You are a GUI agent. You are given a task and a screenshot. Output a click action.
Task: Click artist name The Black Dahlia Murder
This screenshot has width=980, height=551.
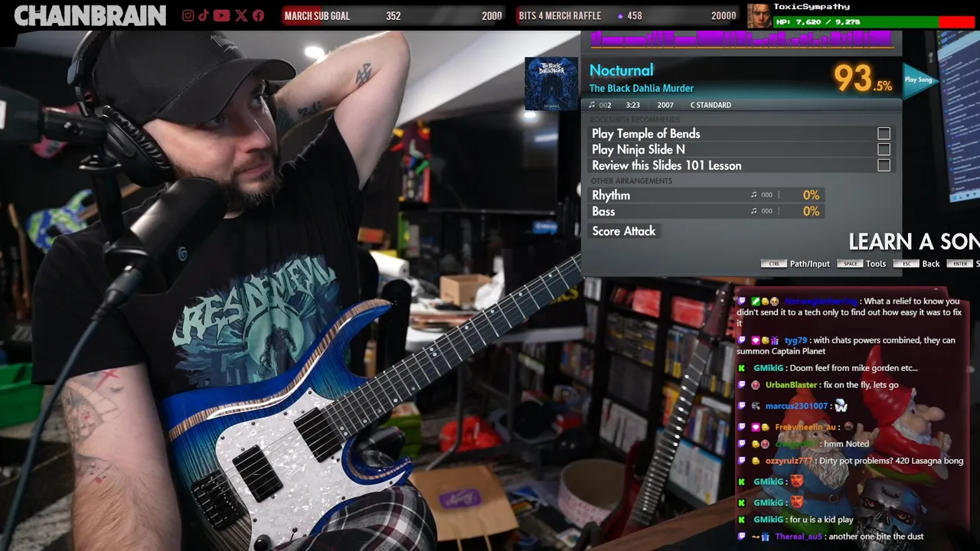(x=642, y=89)
